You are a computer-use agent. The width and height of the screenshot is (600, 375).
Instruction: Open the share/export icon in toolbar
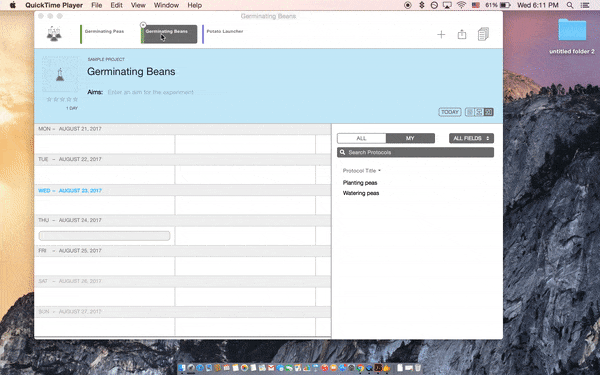462,34
